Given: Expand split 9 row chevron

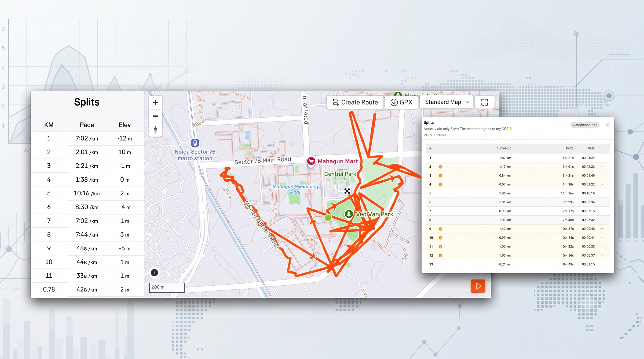Looking at the screenshot, I should pyautogui.click(x=603, y=229).
